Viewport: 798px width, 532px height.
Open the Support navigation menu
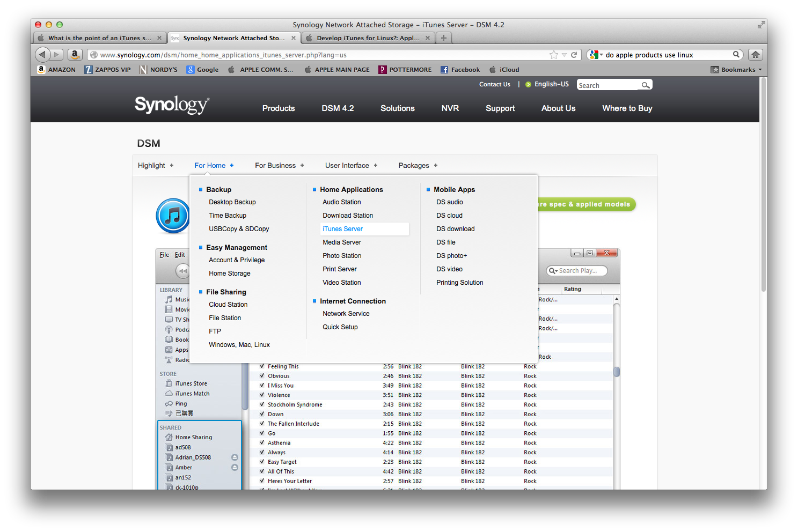click(x=500, y=108)
